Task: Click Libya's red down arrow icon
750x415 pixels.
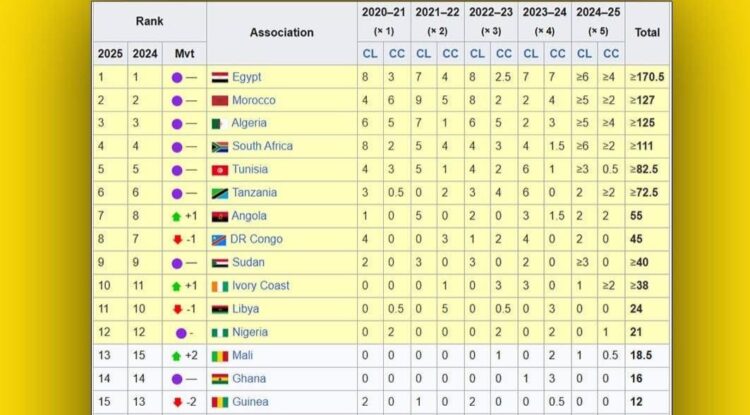Action: pyautogui.click(x=177, y=309)
